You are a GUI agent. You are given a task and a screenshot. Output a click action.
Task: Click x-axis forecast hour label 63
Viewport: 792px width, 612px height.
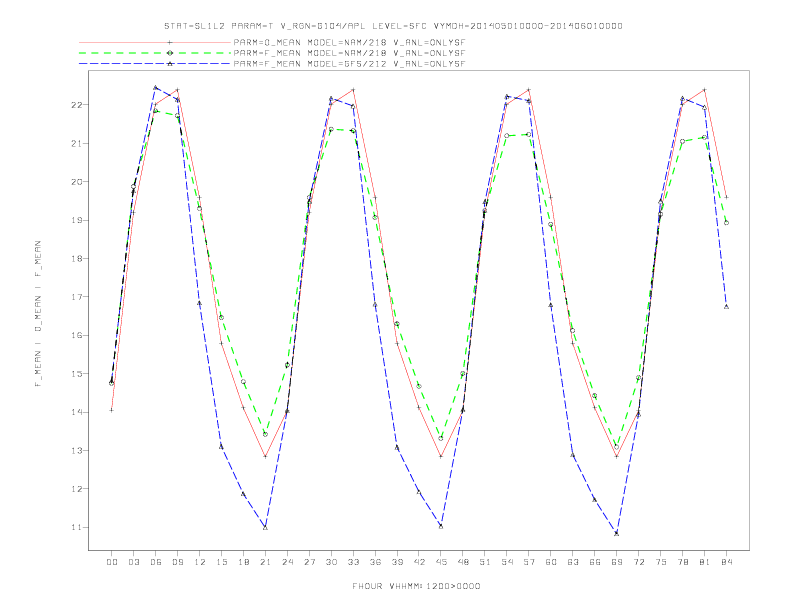point(573,562)
